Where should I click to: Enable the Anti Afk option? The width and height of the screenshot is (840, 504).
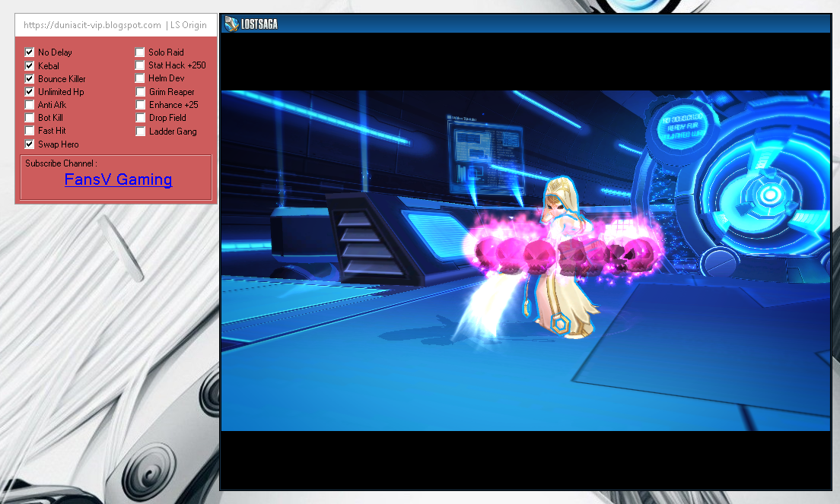(x=29, y=104)
